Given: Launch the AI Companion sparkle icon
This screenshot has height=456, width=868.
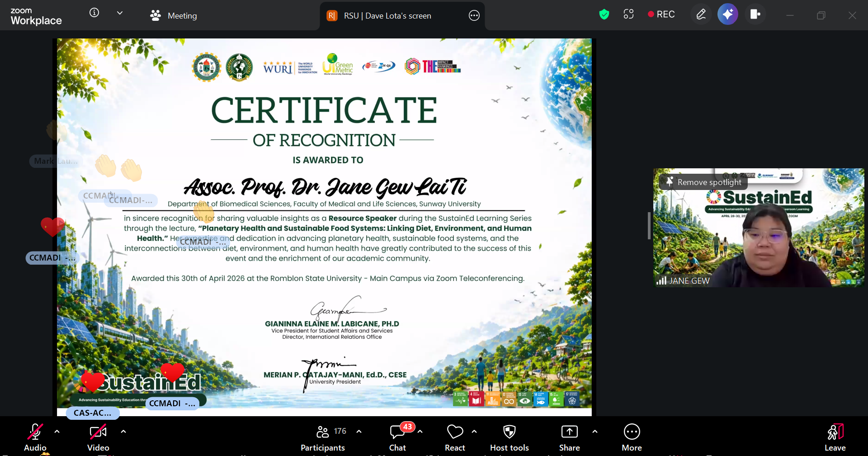Looking at the screenshot, I should 727,14.
